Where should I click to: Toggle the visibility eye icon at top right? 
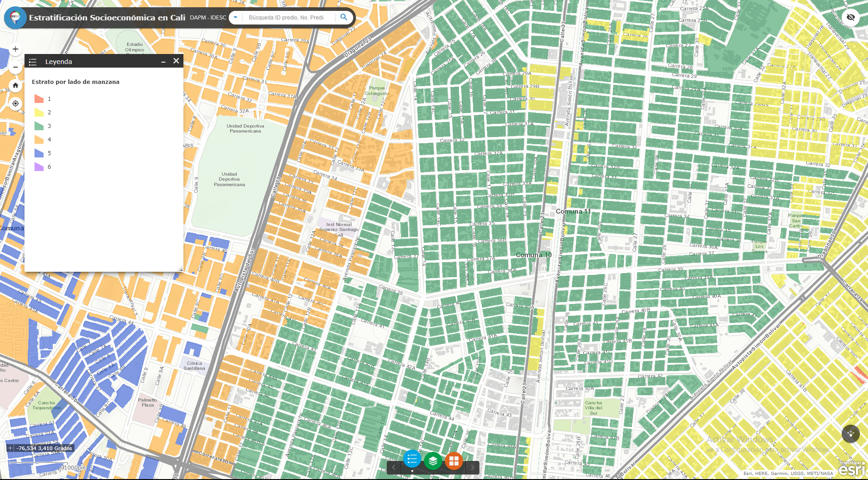coord(851,17)
